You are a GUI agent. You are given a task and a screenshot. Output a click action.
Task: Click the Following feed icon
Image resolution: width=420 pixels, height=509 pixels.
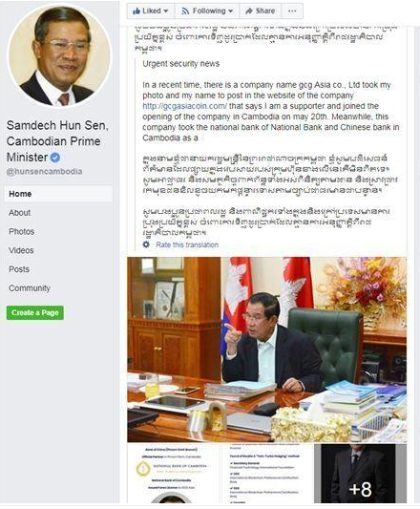click(185, 11)
